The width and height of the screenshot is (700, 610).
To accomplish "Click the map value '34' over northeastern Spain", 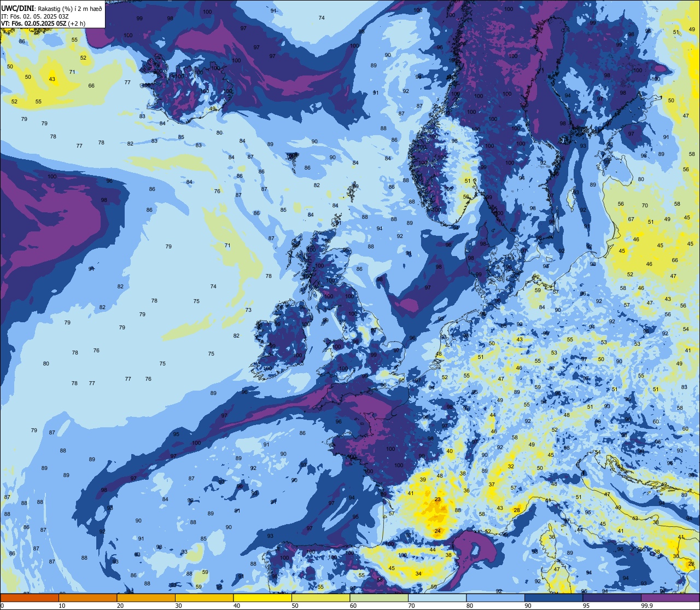I will click(x=418, y=573).
